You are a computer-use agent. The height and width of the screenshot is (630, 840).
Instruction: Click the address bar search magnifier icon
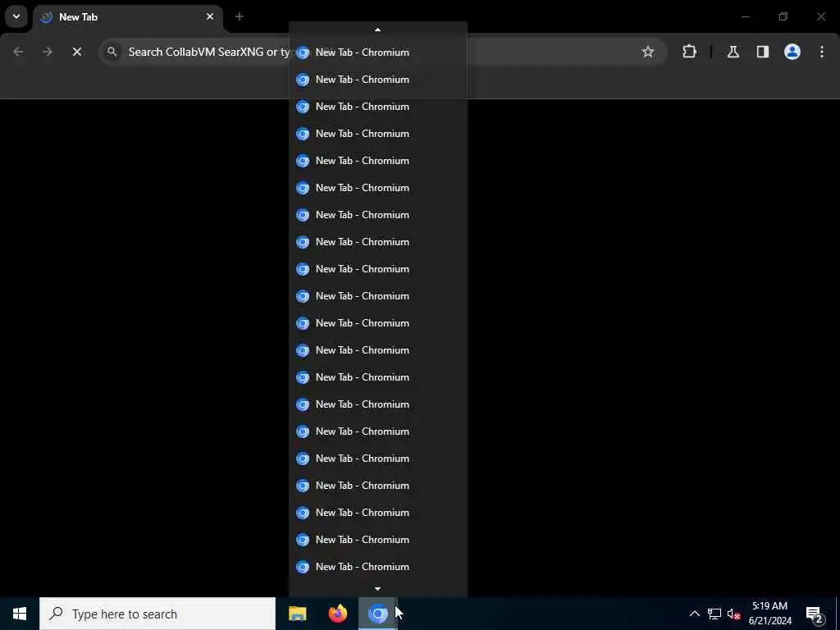112,52
